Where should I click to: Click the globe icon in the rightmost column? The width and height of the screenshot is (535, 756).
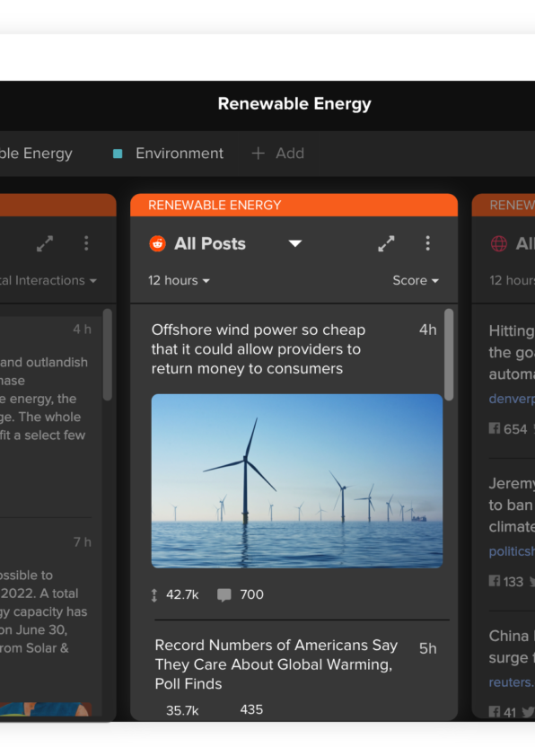[499, 243]
